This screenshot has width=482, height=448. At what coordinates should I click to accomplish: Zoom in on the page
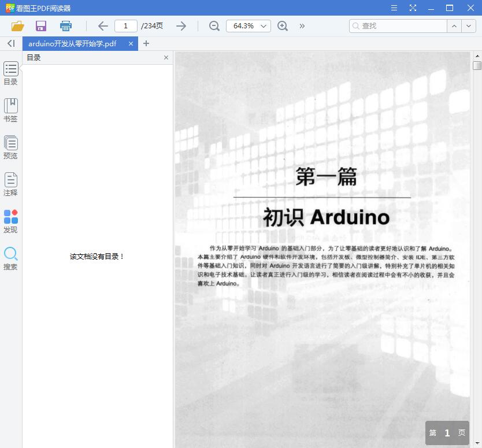pyautogui.click(x=283, y=26)
